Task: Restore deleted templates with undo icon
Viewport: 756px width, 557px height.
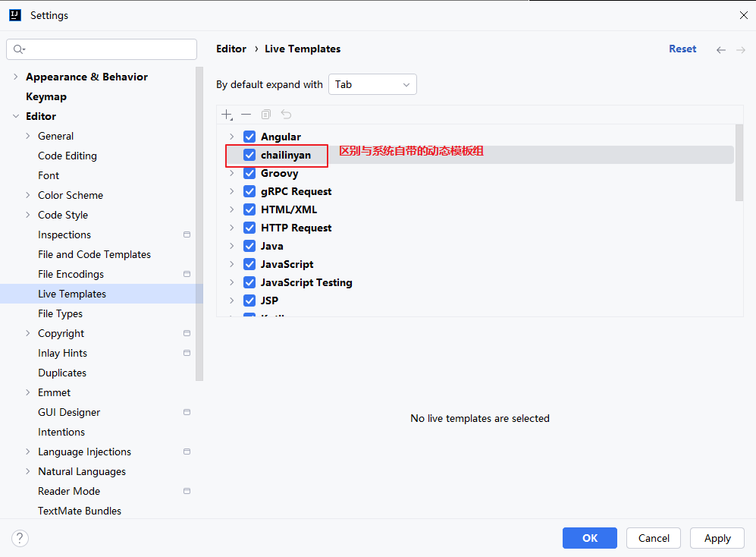Action: tap(286, 115)
